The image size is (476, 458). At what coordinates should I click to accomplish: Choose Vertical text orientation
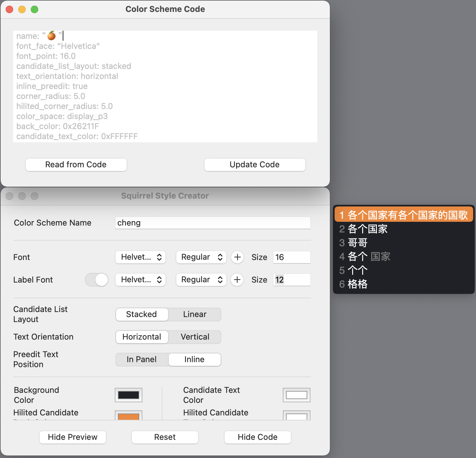click(195, 337)
